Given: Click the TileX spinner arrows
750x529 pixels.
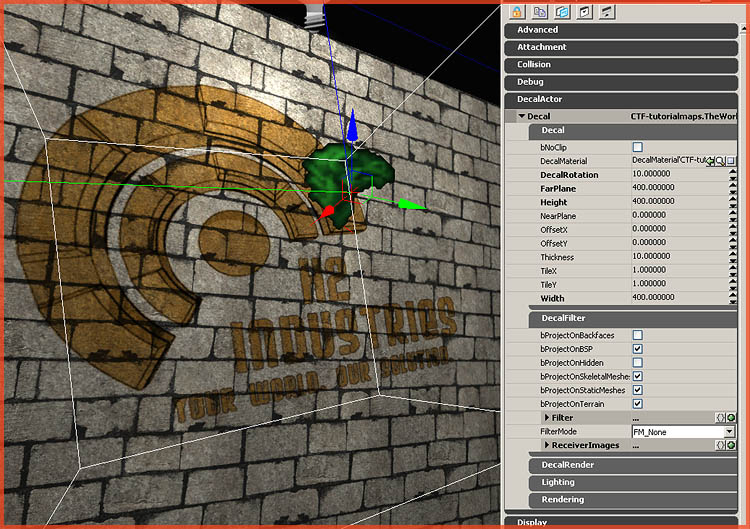Looking at the screenshot, I should 732,271.
